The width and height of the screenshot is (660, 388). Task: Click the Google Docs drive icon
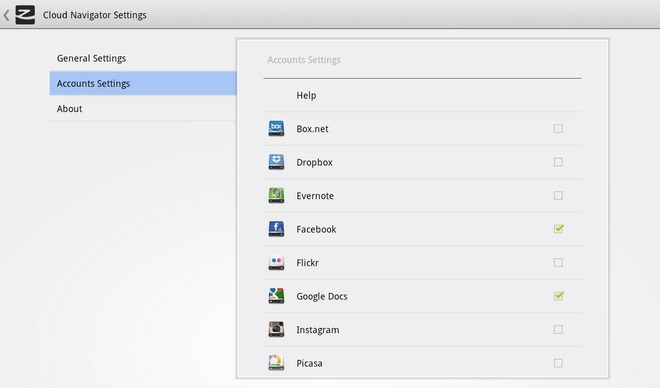point(276,296)
